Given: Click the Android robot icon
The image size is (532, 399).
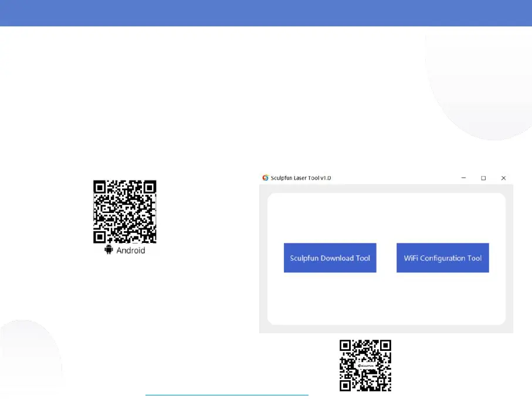Looking at the screenshot, I should coord(109,250).
